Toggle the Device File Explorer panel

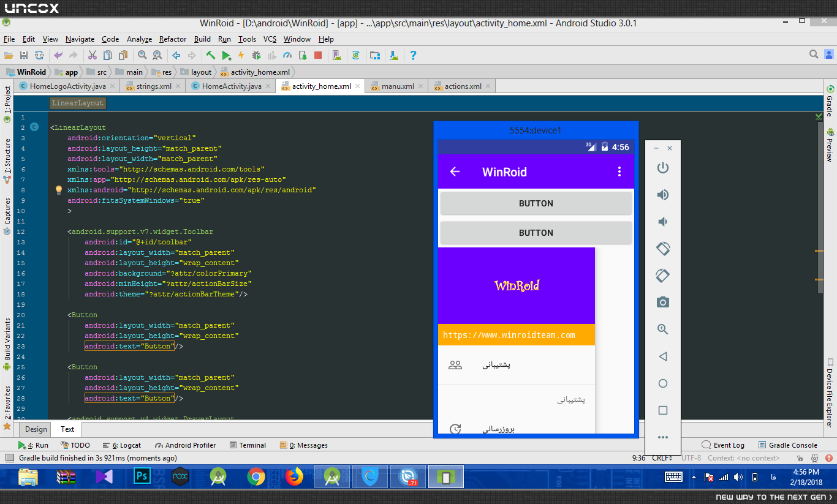pos(830,393)
